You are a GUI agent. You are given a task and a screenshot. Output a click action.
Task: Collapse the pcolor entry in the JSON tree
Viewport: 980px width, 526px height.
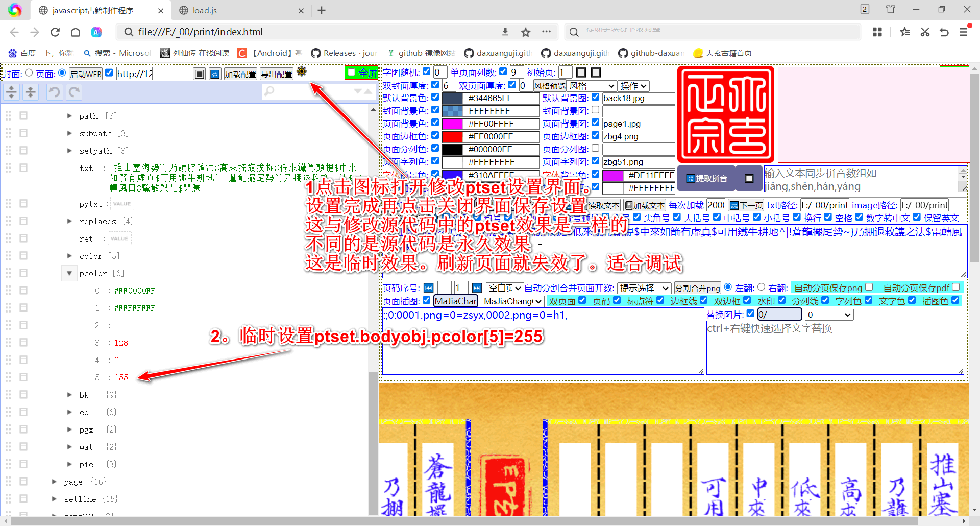69,273
